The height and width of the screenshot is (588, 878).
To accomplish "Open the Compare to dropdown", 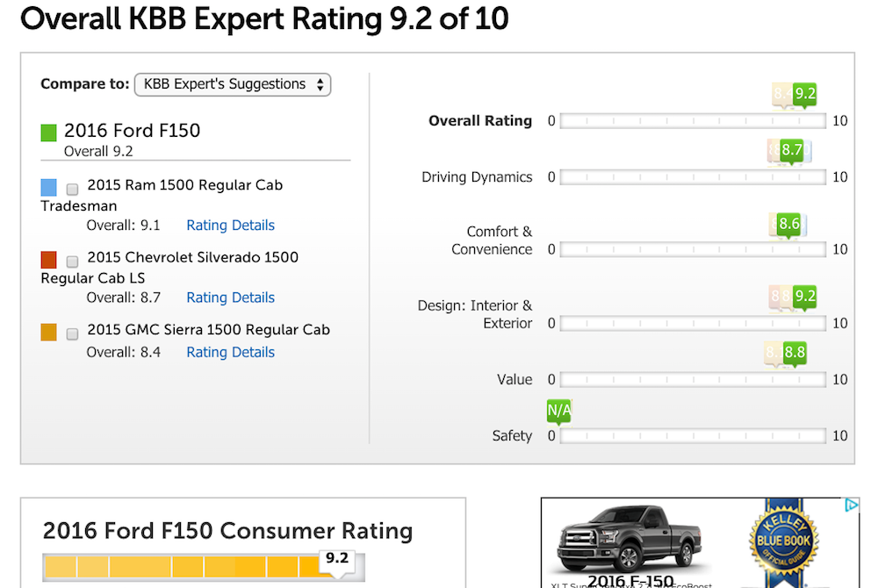I will 233,84.
